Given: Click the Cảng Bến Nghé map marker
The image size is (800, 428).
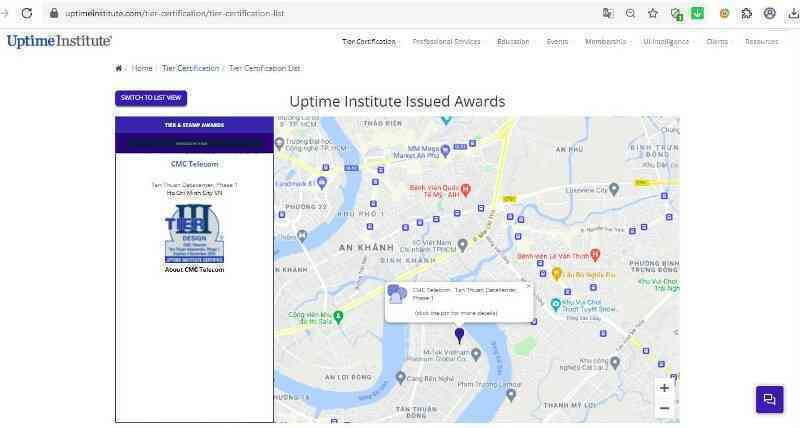Looking at the screenshot, I should [x=401, y=378].
